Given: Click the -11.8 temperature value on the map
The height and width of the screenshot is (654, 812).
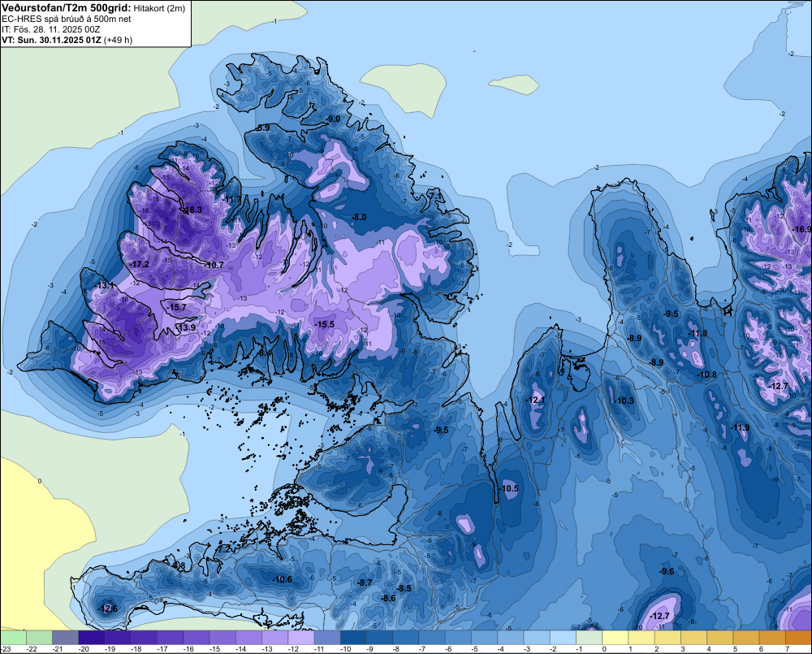Looking at the screenshot, I should click(x=698, y=333).
